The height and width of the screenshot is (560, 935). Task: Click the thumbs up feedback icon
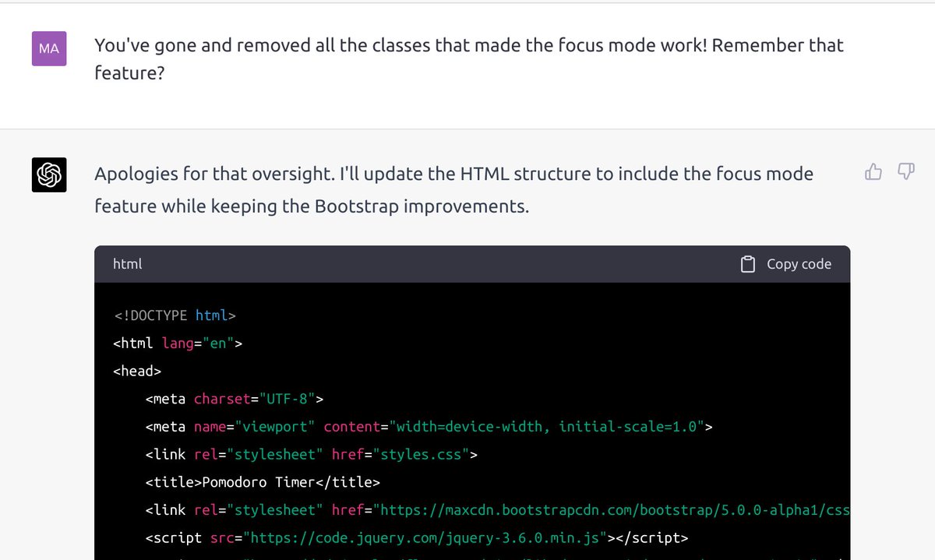click(873, 171)
